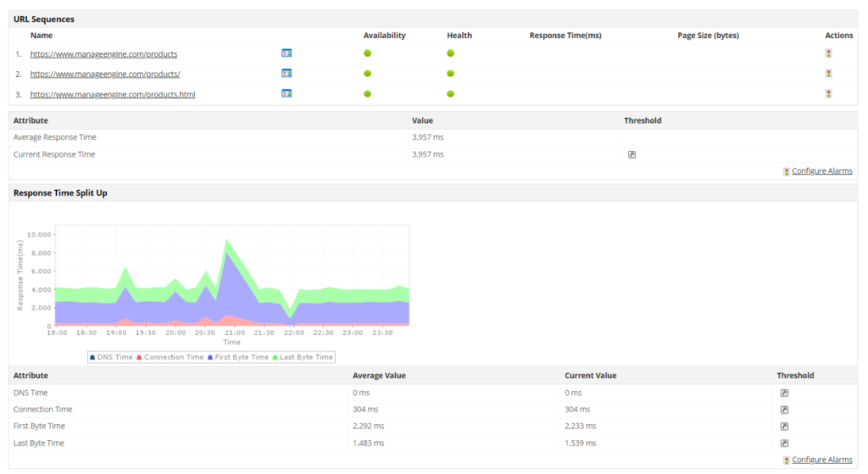Open report icon for the products.html URL

287,93
